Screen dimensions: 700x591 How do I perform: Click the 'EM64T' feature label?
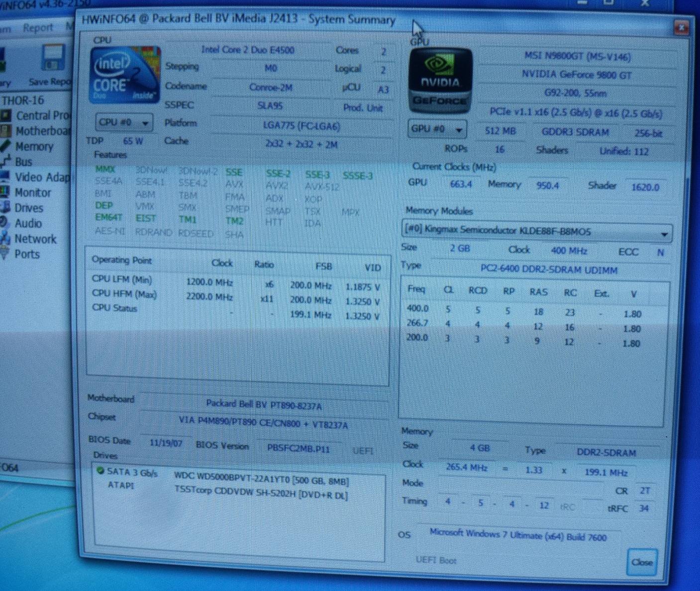pos(108,217)
